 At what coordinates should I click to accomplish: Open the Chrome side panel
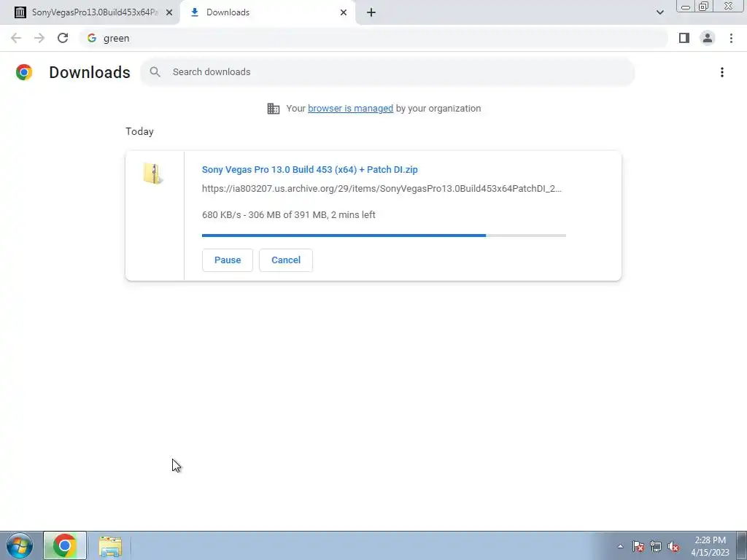point(684,38)
